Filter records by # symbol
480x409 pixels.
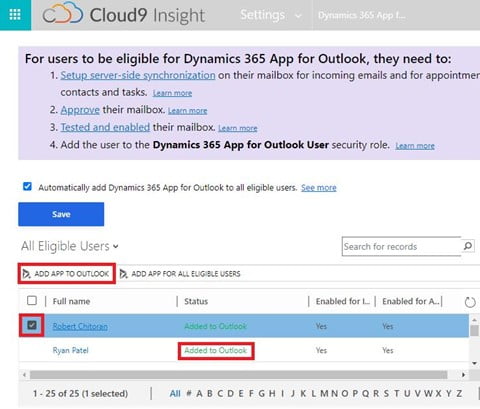point(189,394)
